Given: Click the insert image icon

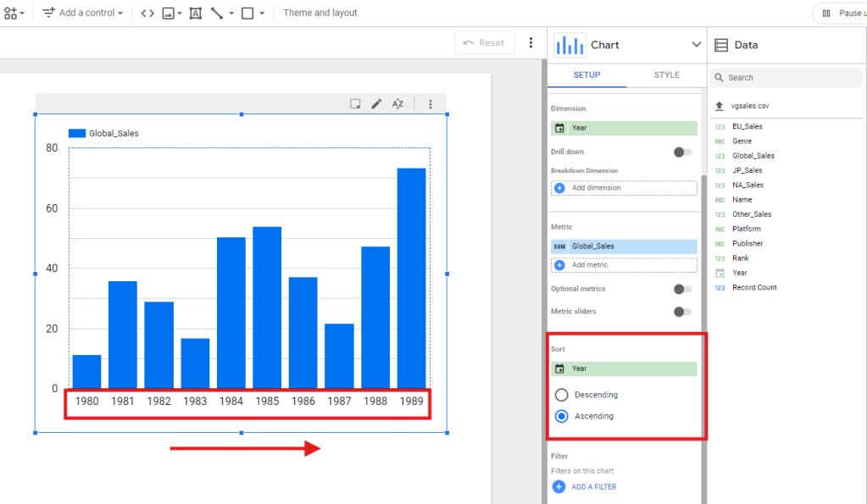Looking at the screenshot, I should click(170, 13).
